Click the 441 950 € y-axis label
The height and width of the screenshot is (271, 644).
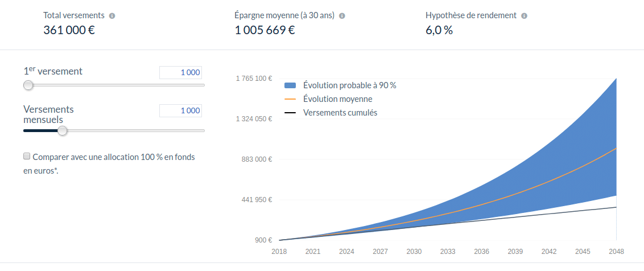pos(258,200)
